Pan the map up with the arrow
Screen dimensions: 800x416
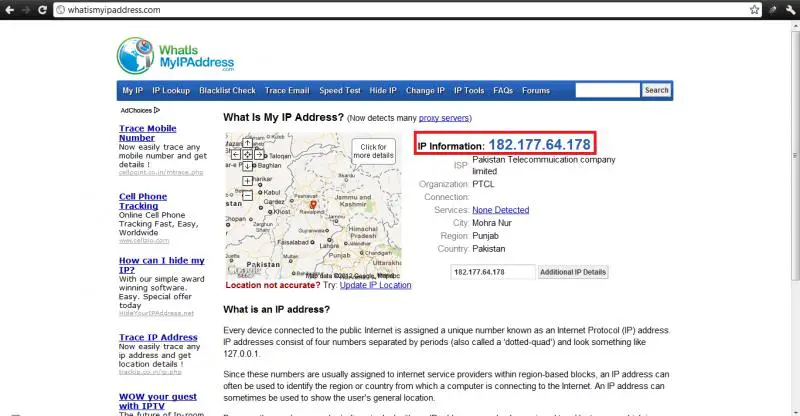coord(247,143)
